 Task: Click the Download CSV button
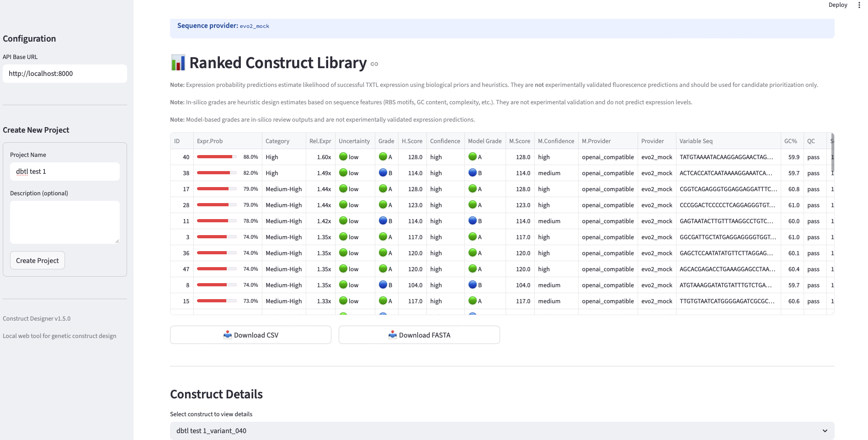[250, 335]
